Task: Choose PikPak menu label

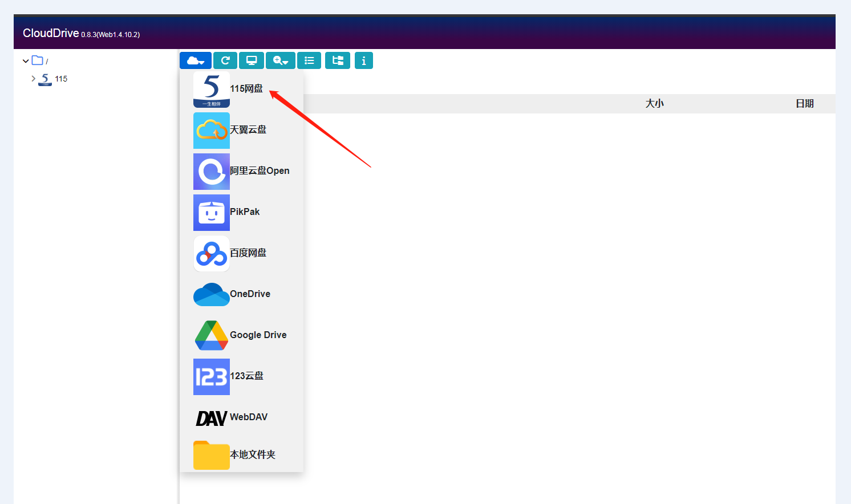Action: 245,212
